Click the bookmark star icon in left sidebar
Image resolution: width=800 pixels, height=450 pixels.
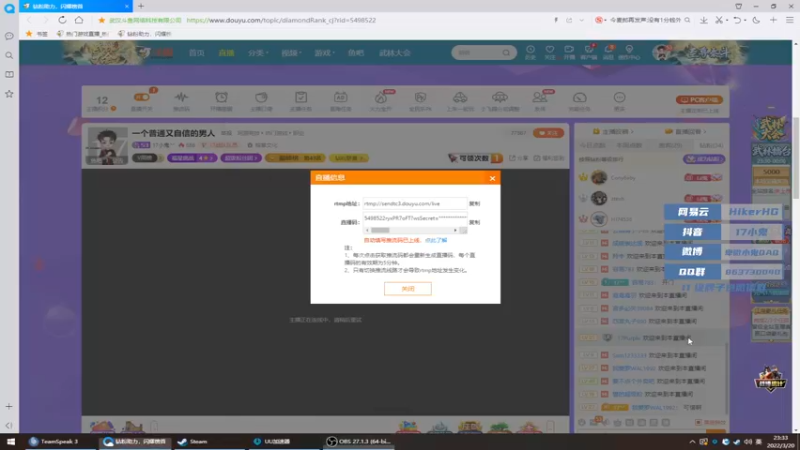tap(9, 94)
